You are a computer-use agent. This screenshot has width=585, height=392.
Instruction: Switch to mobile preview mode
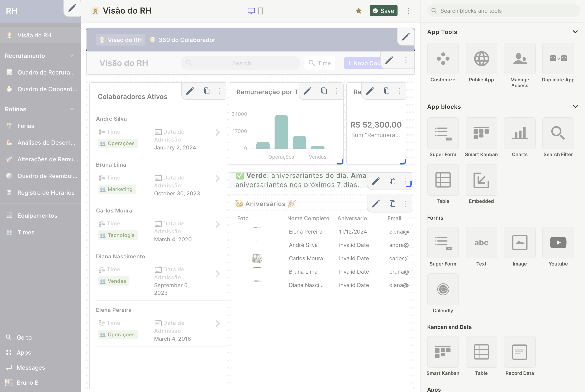click(x=260, y=11)
